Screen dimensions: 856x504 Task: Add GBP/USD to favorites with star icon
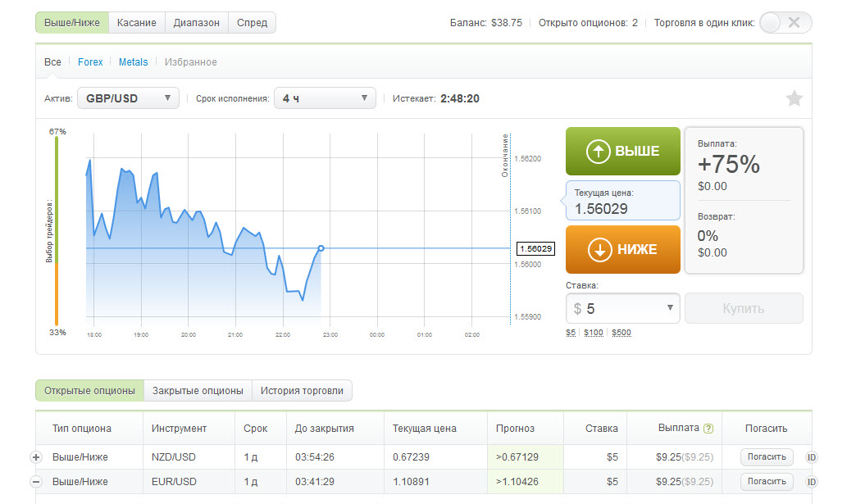click(794, 99)
